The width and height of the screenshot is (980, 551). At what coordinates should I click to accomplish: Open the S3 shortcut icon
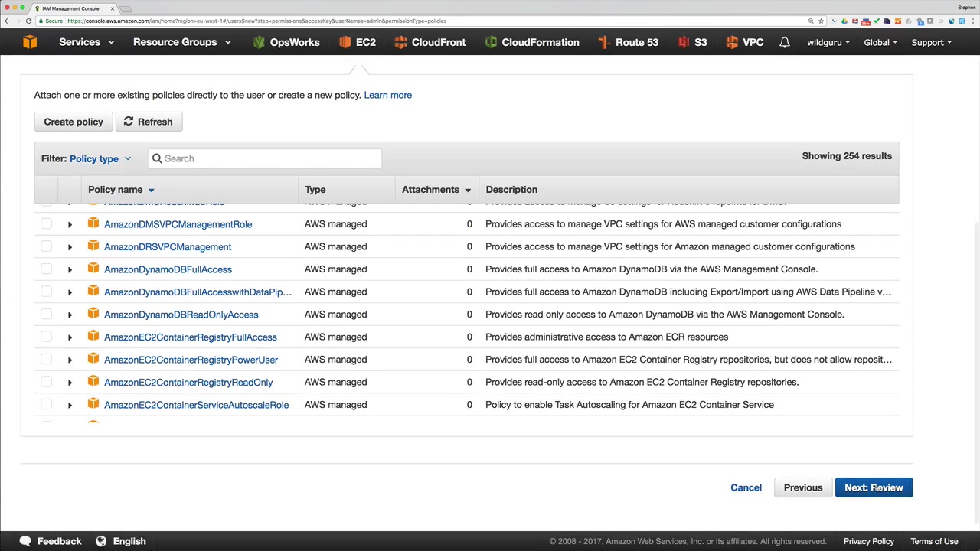coord(683,42)
